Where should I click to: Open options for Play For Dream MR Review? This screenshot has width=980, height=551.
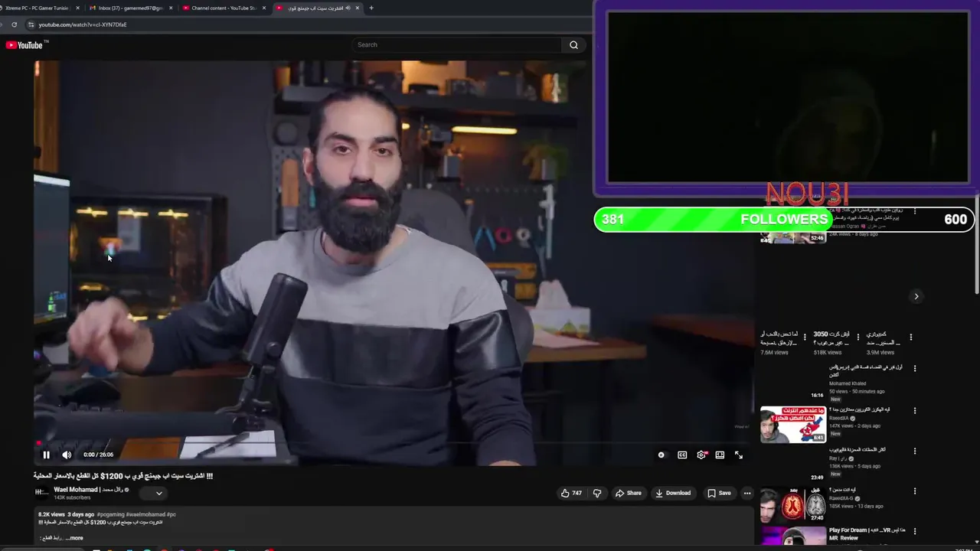pos(915,531)
